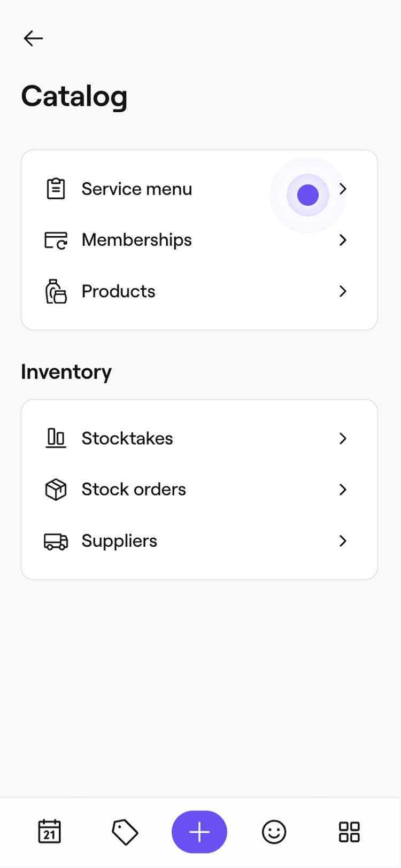The image size is (401, 868).
Task: Tap the purple highlight dot on Service menu
Action: click(307, 195)
